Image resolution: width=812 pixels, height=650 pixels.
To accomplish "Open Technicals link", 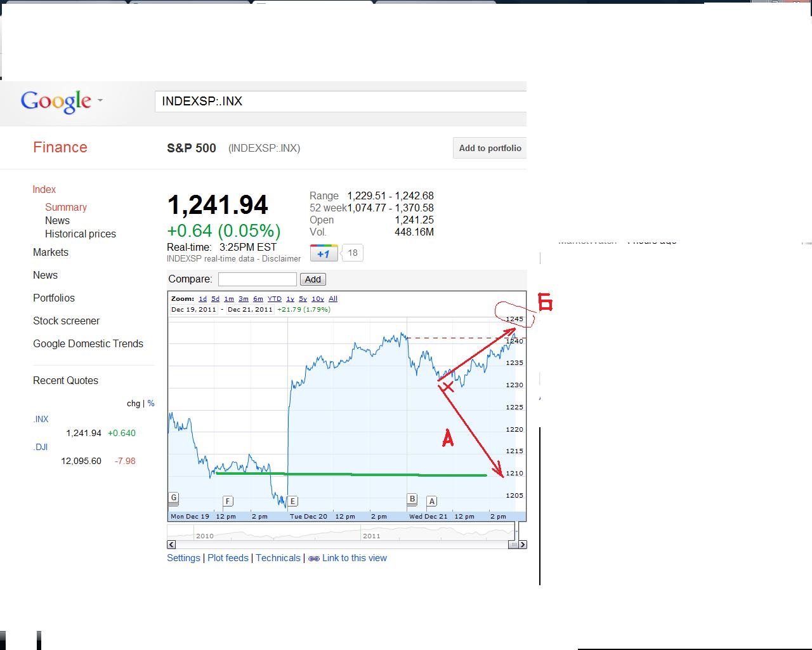I will 278,558.
